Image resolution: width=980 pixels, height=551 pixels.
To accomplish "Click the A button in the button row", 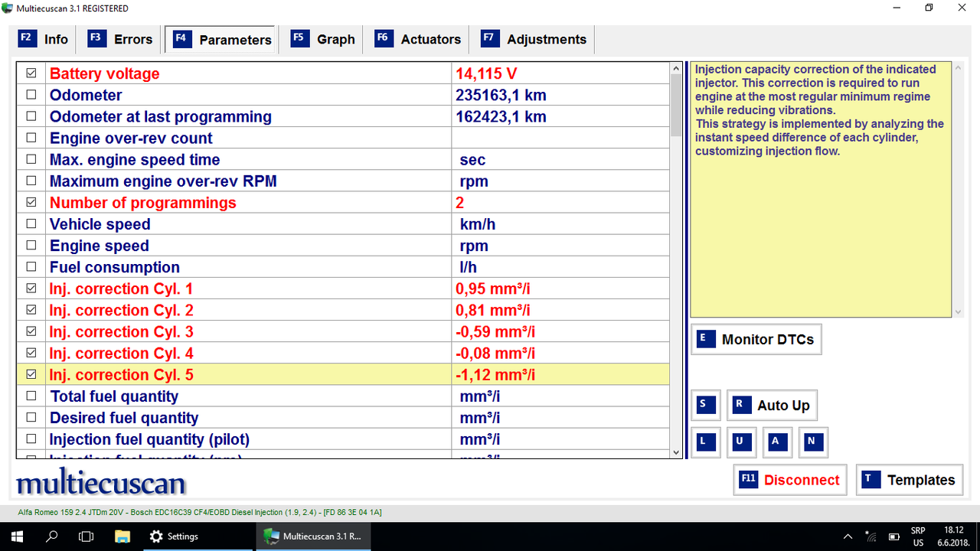I will click(x=777, y=442).
